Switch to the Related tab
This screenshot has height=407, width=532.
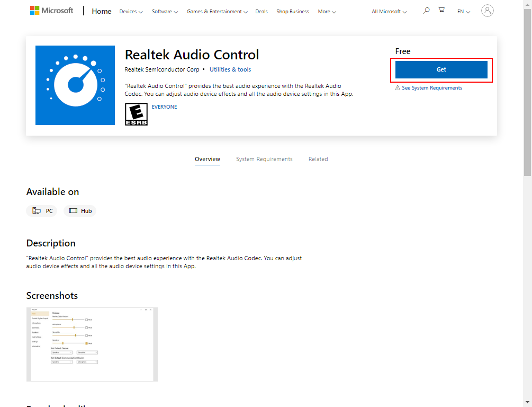coord(318,159)
